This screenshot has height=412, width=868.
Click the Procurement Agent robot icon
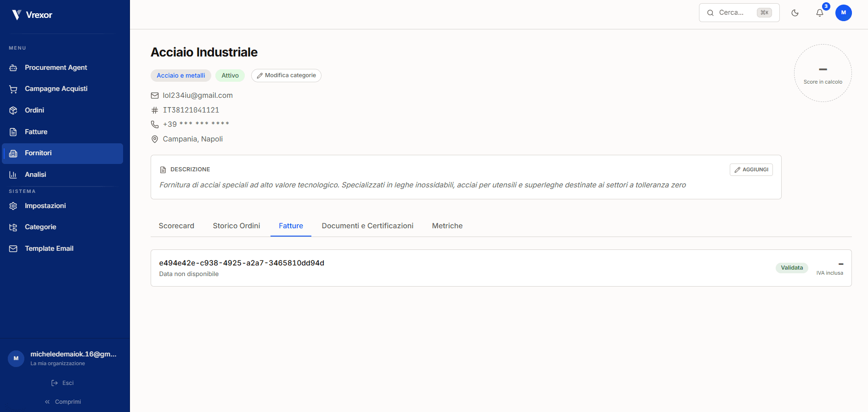coord(13,68)
